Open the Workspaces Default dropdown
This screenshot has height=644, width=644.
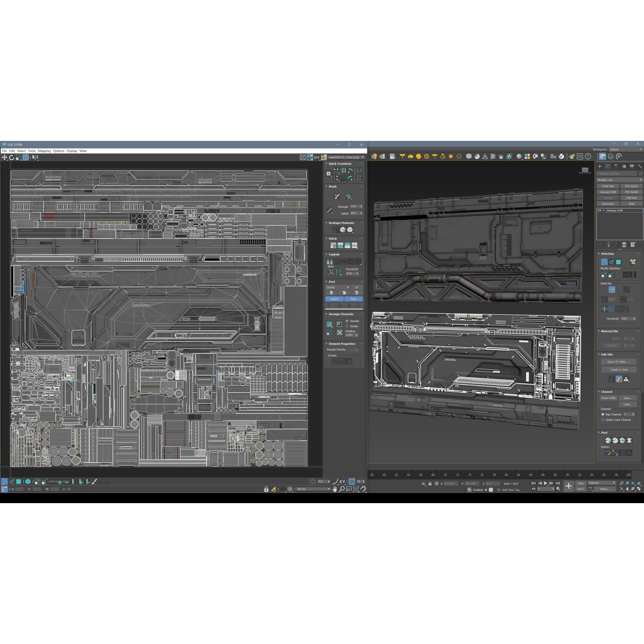tap(626, 149)
